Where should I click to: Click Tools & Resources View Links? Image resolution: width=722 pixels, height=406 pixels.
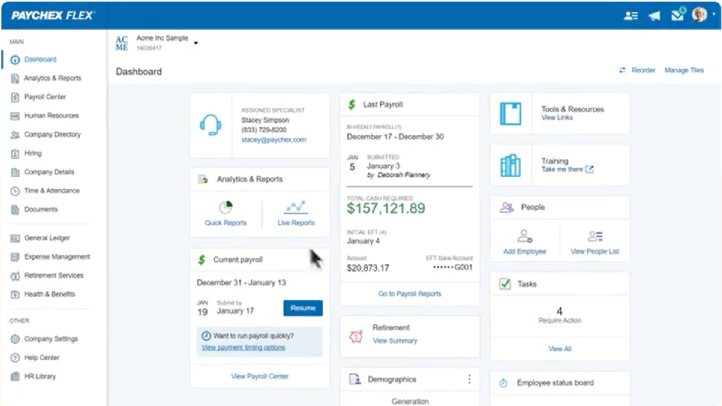pyautogui.click(x=557, y=118)
